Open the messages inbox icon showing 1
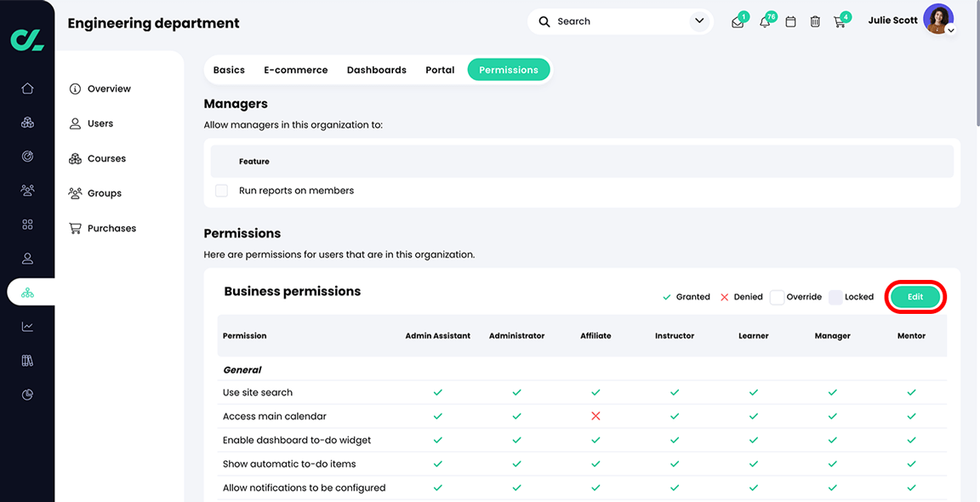 (x=737, y=21)
